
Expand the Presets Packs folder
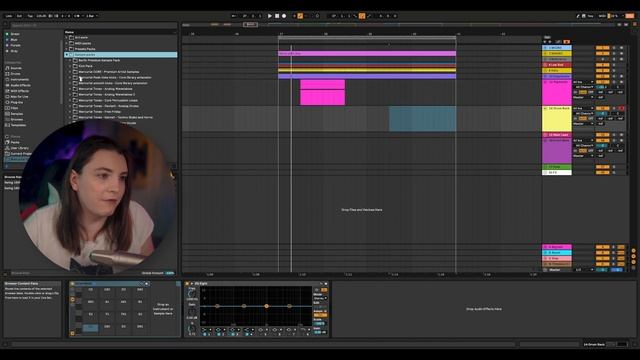point(67,49)
